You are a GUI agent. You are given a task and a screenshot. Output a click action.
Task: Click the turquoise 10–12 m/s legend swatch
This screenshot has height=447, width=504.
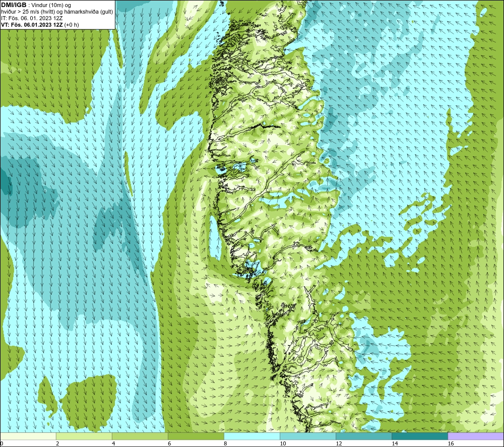308,436
